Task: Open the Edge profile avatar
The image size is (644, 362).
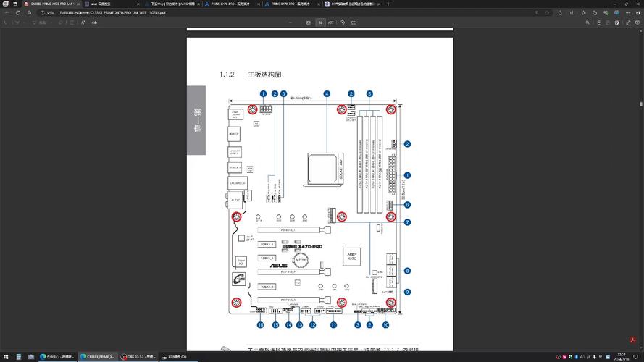Action: (x=6, y=4)
